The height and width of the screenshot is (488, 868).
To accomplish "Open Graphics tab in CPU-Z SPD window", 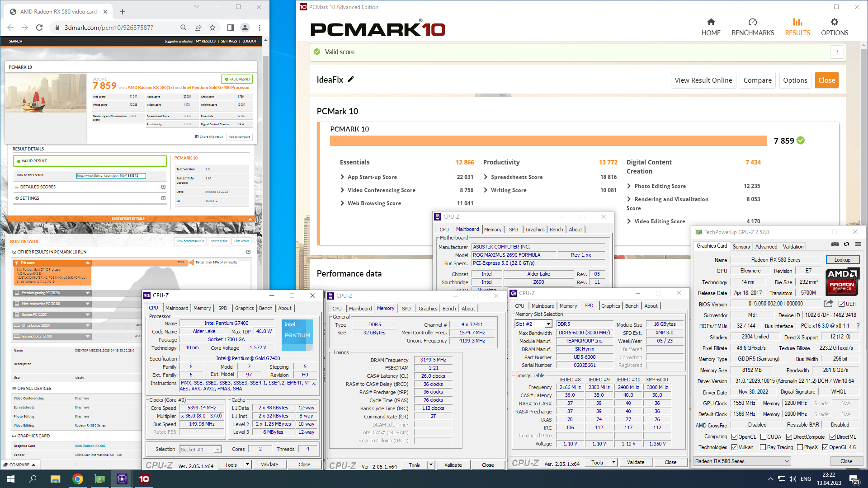I will (610, 306).
